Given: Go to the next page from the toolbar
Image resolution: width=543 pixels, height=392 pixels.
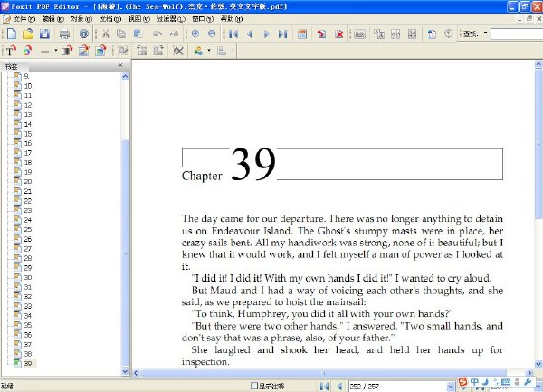Looking at the screenshot, I should (266, 33).
